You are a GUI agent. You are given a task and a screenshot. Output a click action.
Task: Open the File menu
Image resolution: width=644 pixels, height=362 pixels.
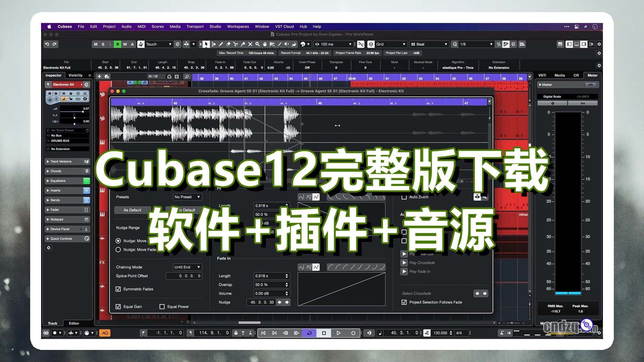point(81,27)
